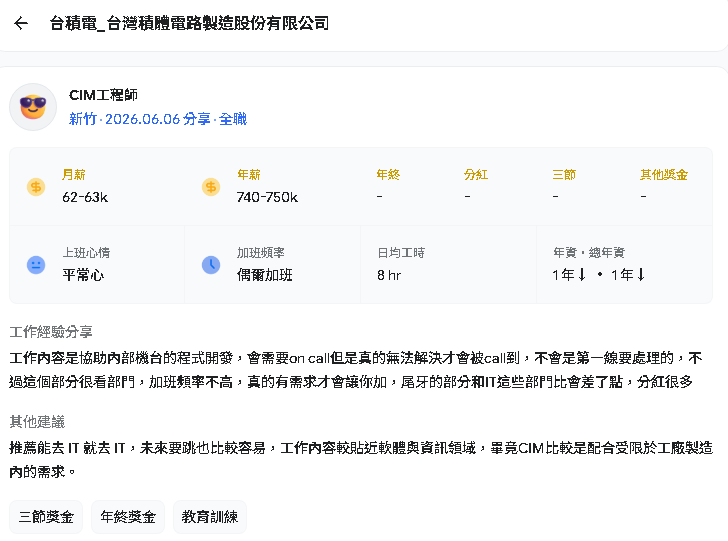
Task: Open the 三節獎金 tag
Action: click(x=46, y=517)
